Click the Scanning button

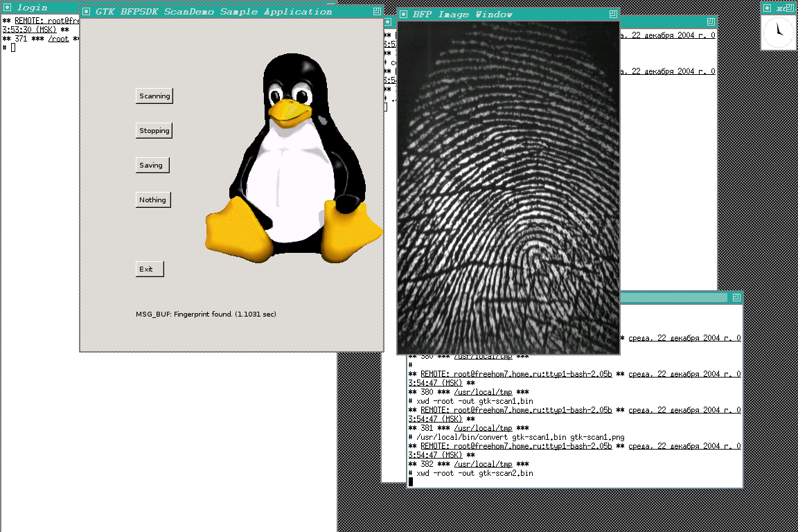(154, 96)
